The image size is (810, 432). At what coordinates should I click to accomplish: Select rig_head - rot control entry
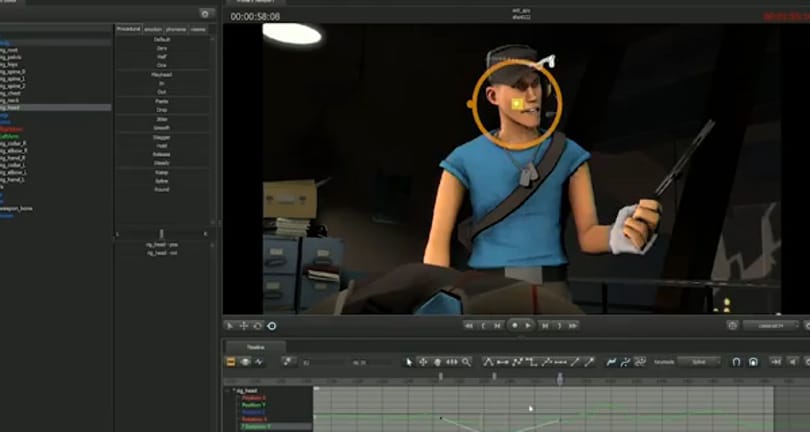pos(162,253)
